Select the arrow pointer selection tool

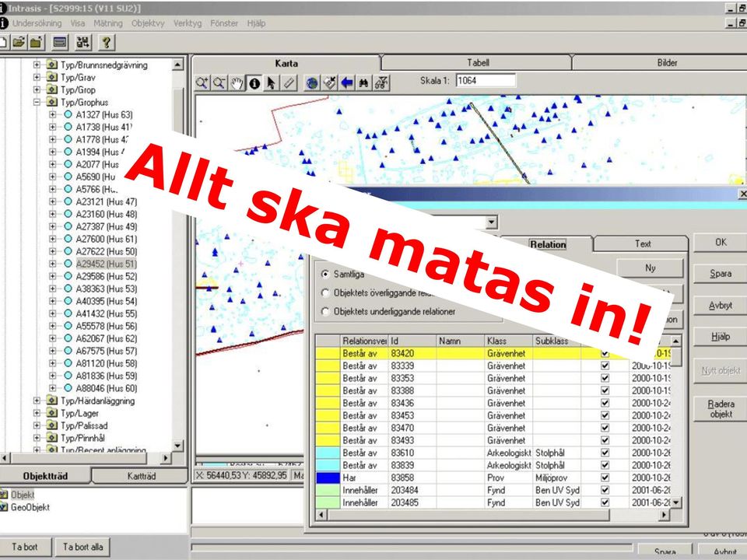pos(272,83)
